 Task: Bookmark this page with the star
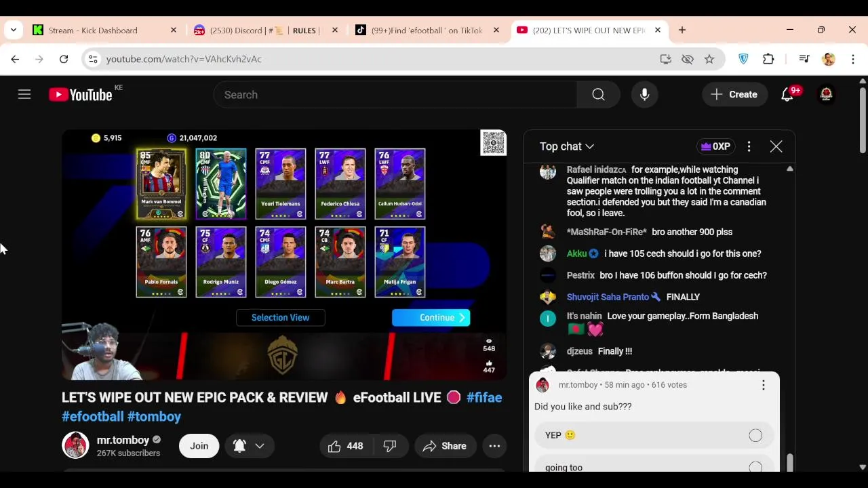[709, 59]
